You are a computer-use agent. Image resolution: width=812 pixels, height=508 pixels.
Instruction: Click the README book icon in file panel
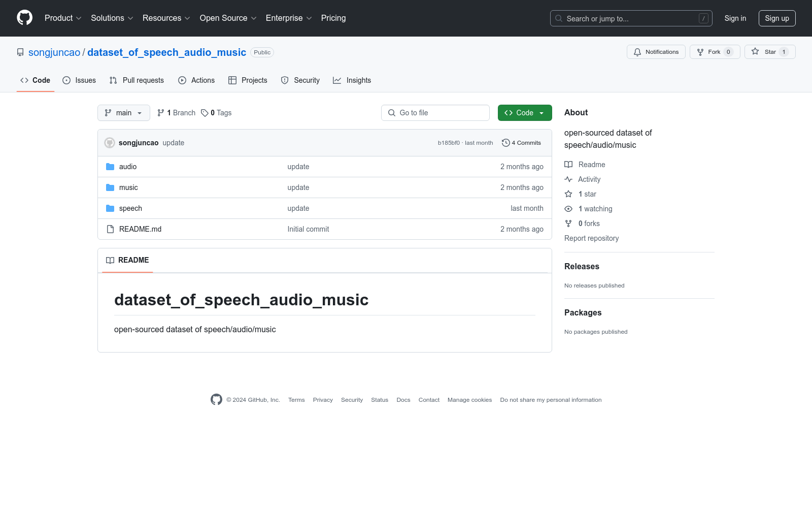110,260
